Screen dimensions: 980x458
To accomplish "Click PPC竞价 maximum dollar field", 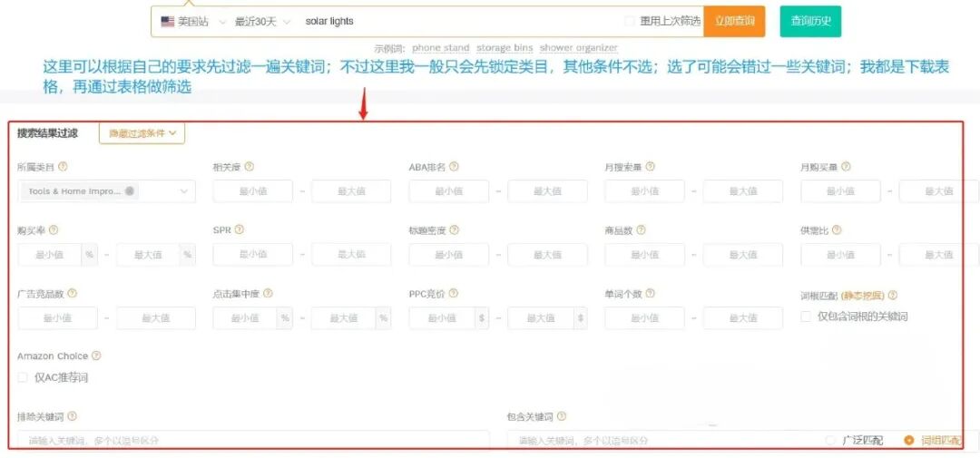I will pos(541,318).
